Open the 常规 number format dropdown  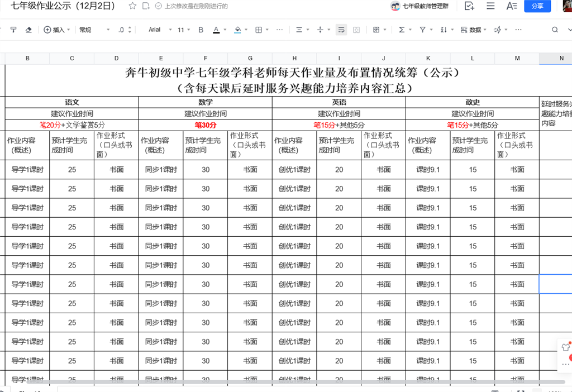94,30
